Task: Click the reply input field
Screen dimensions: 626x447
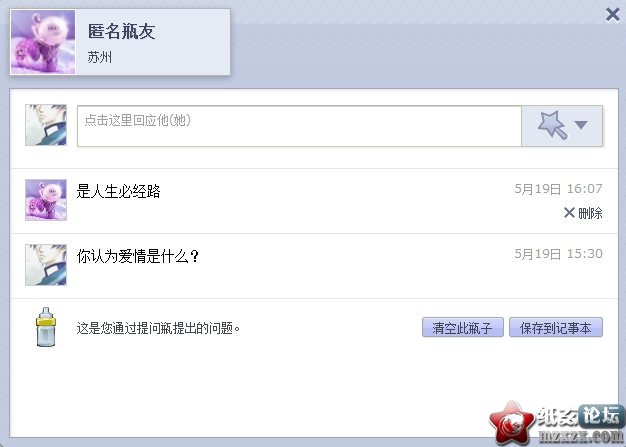Action: pyautogui.click(x=299, y=126)
